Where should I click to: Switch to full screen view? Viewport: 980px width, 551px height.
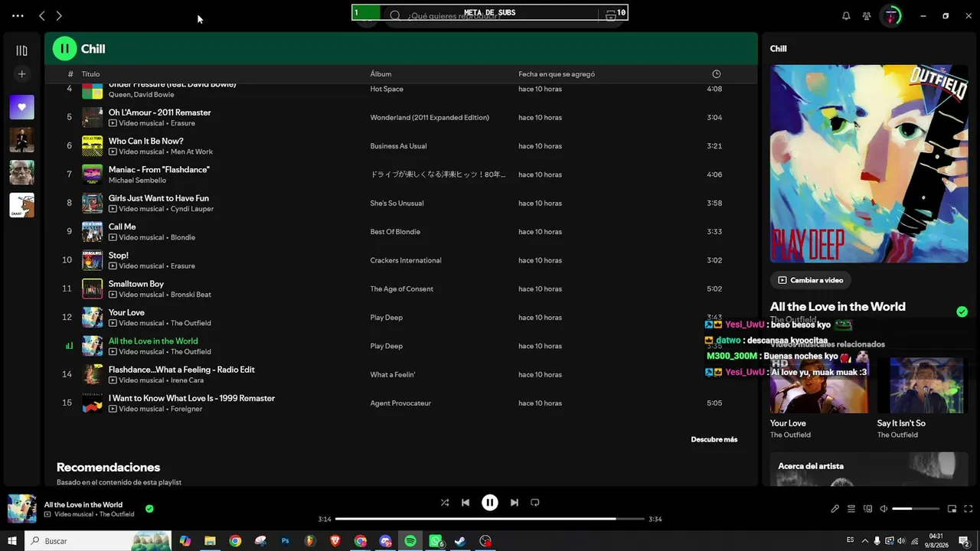point(969,509)
